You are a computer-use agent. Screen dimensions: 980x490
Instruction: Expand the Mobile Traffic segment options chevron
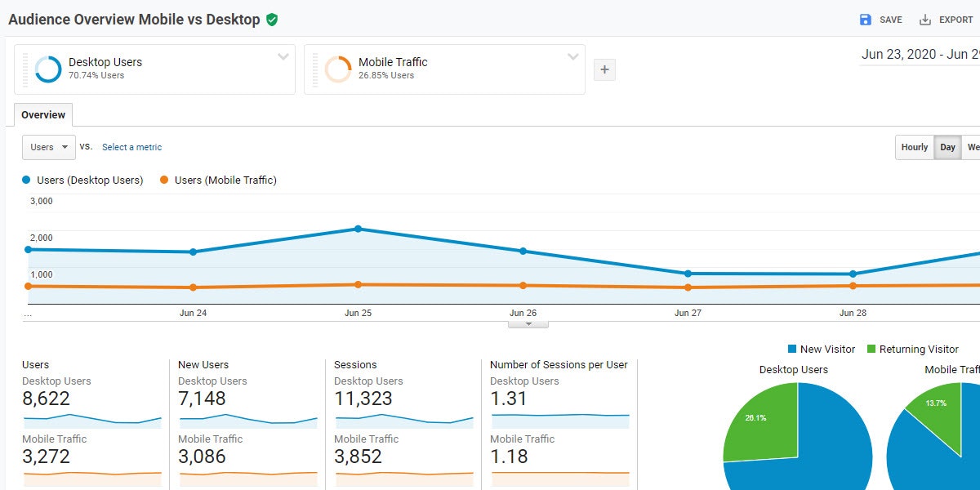pyautogui.click(x=572, y=57)
